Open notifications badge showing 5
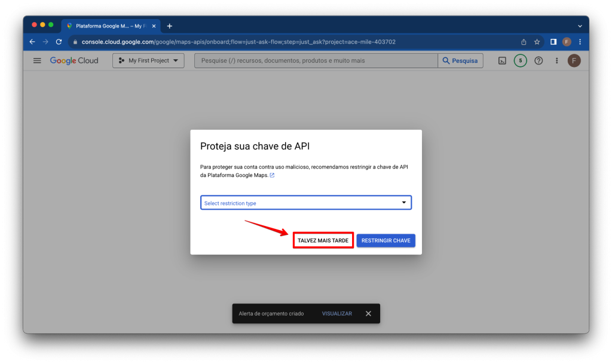This screenshot has height=364, width=612. point(521,60)
